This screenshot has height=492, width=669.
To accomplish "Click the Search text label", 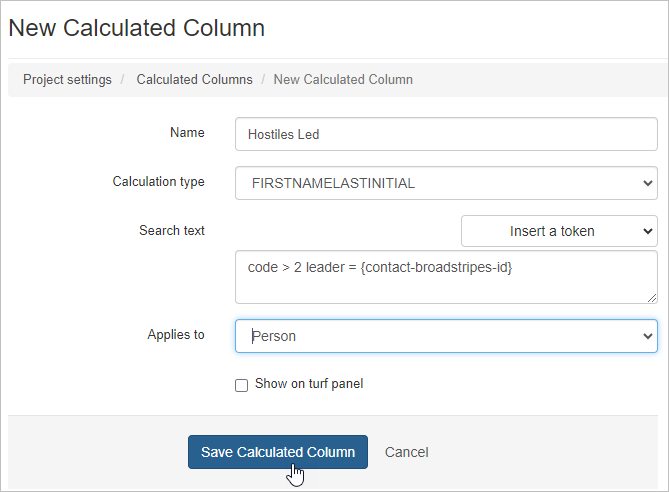I will tap(172, 231).
